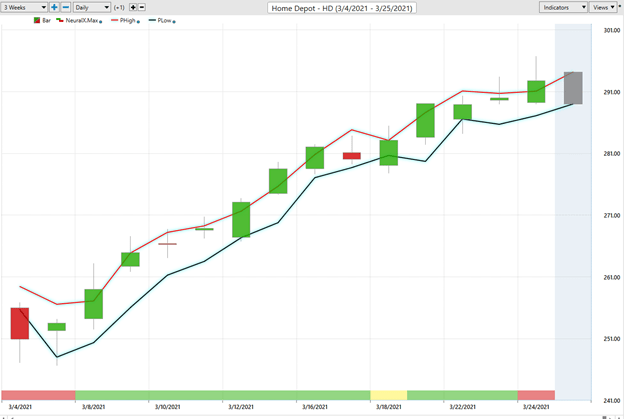Click the blue plus button beside 3 Weeks
Screen dimensions: 624x419
(54, 7)
